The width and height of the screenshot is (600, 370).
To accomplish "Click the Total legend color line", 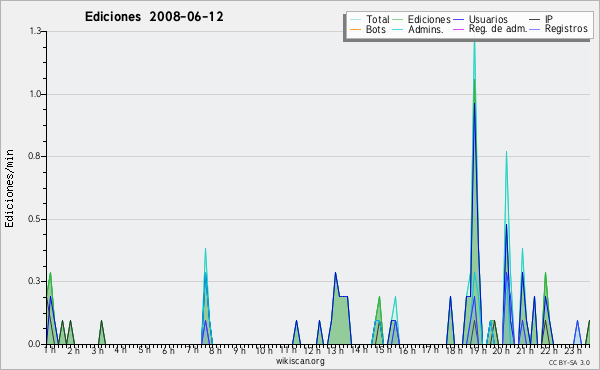I will [355, 20].
